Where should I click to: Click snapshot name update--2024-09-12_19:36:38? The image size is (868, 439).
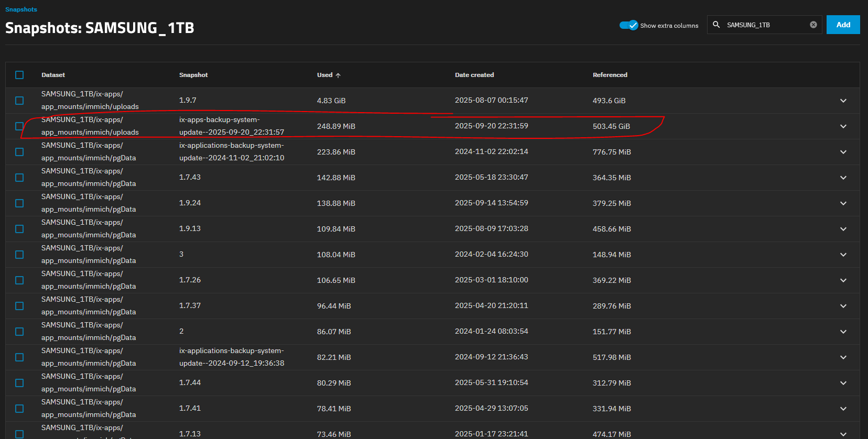232,363
